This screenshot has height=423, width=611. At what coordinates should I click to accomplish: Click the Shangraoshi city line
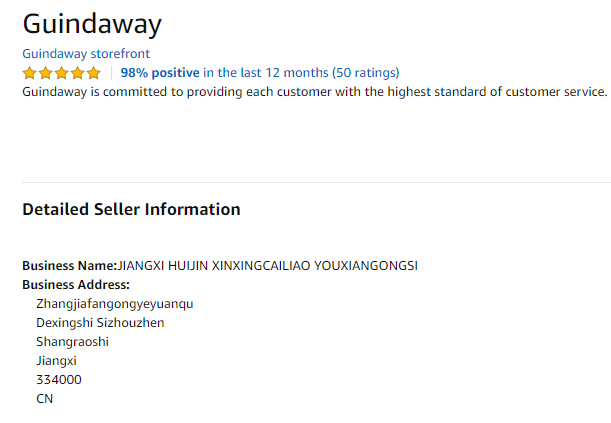click(72, 342)
